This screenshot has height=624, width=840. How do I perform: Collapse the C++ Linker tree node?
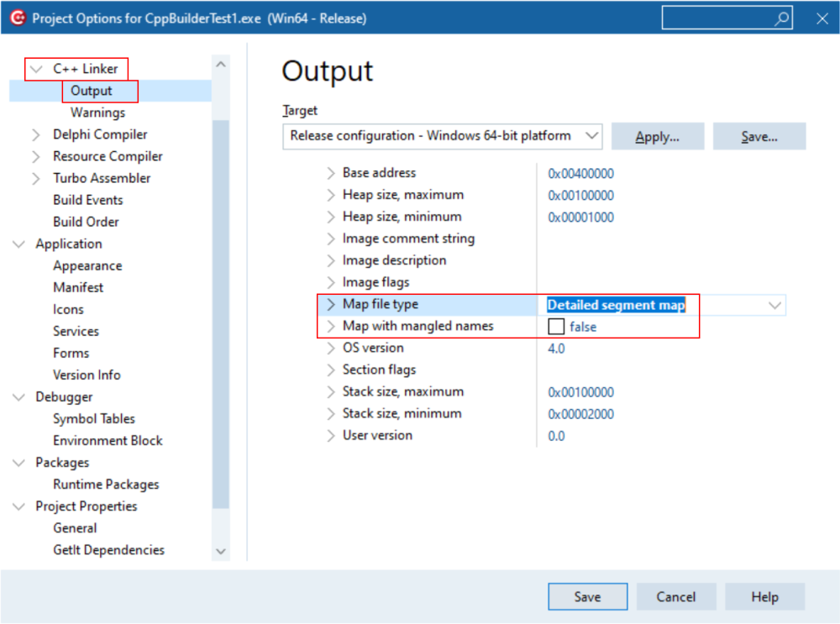[x=36, y=69]
